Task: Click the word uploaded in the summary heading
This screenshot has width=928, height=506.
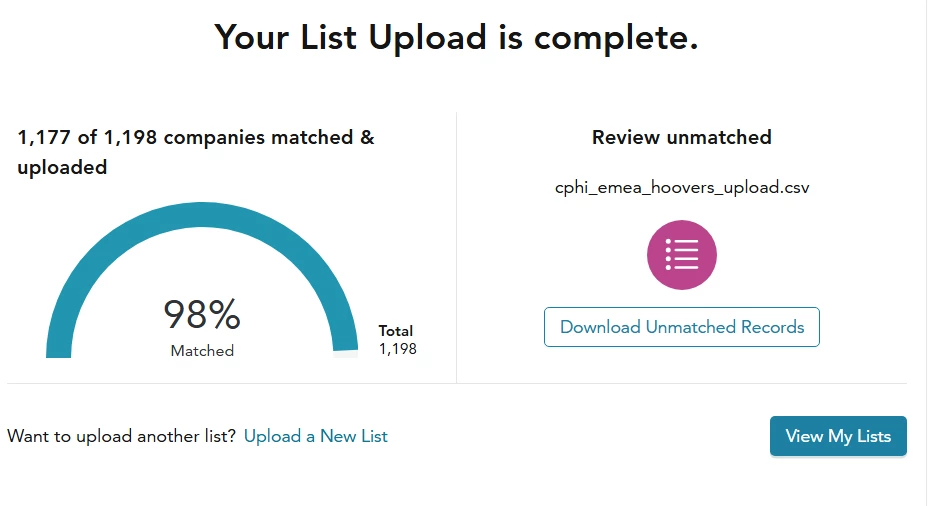Action: [62, 167]
